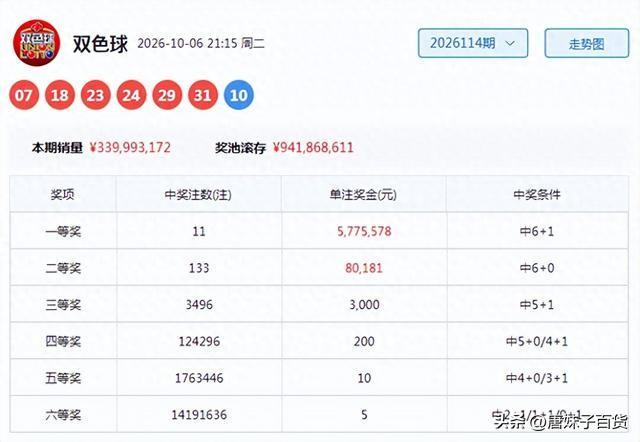Click red ball number 18

click(60, 95)
